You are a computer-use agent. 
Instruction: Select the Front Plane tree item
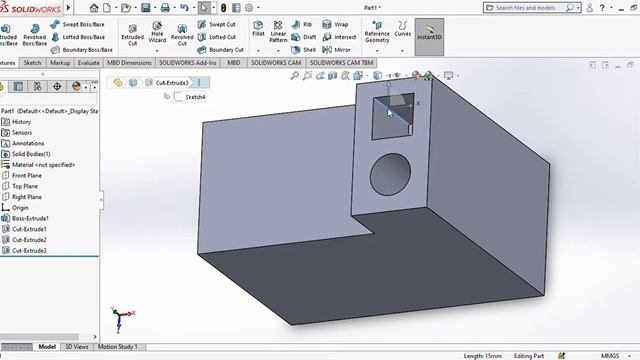27,176
